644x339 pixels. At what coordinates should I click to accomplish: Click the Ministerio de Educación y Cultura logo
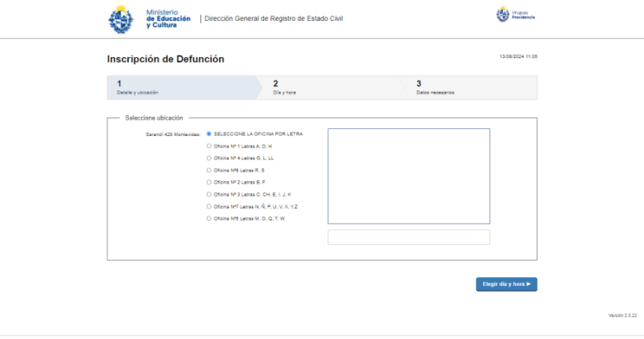150,19
